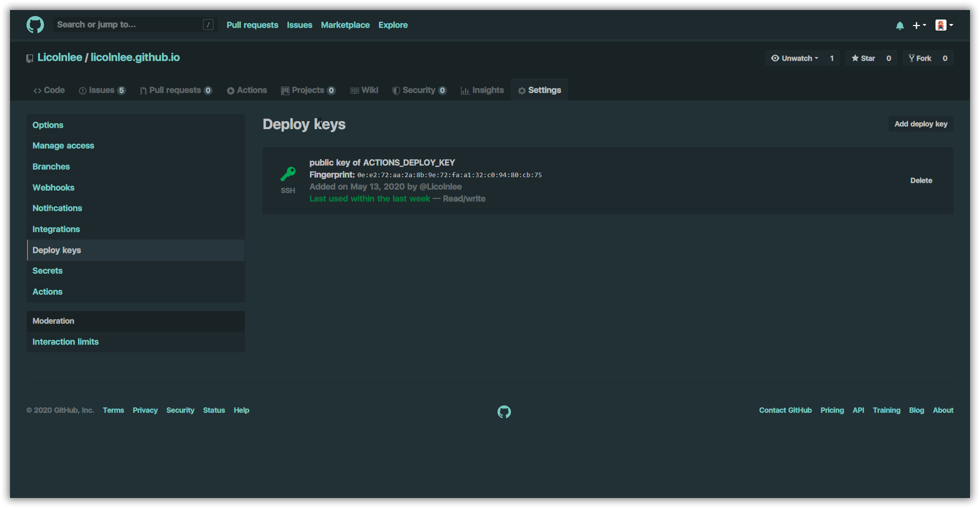Select Deploy keys in sidebar

(135, 250)
